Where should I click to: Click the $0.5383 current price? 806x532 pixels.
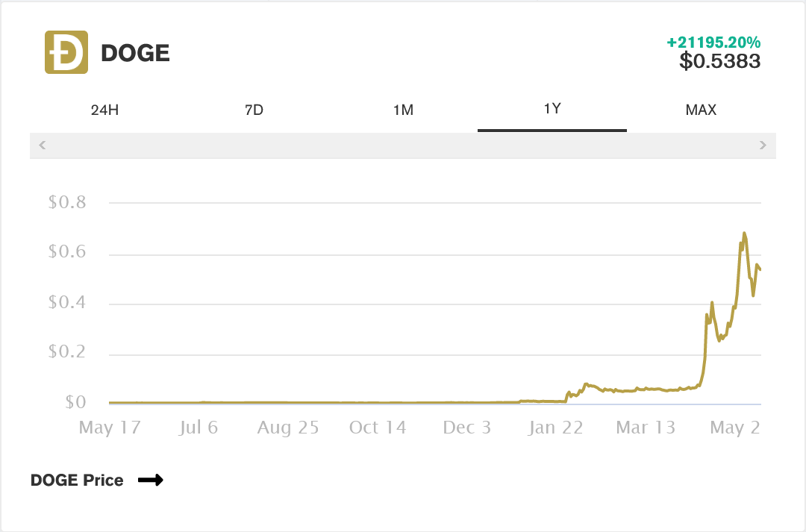719,61
